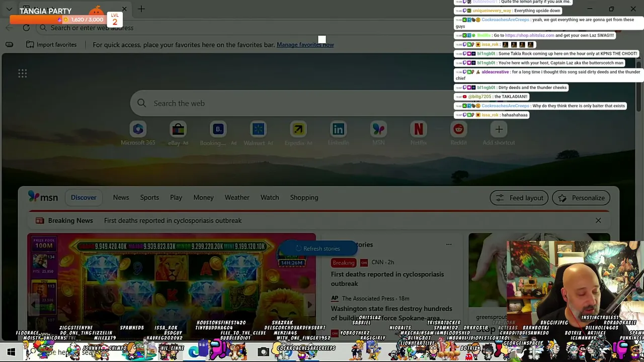Image resolution: width=644 pixels, height=362 pixels.
Task: Focus the browser address bar
Action: tap(242, 28)
